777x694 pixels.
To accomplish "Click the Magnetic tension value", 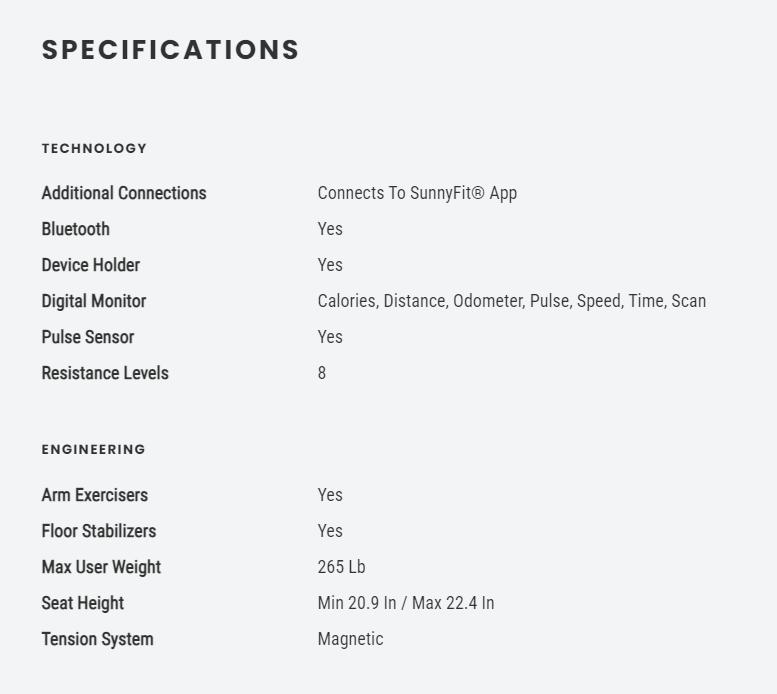I will [x=350, y=639].
